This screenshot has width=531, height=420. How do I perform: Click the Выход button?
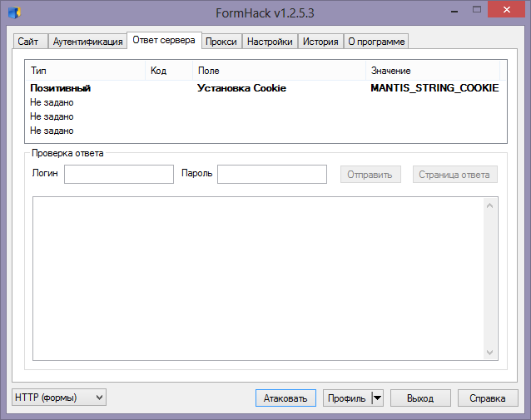tap(420, 398)
